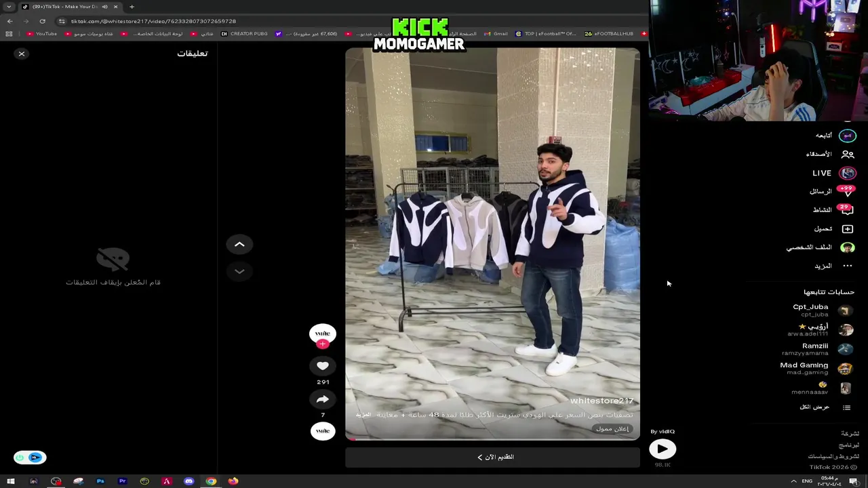This screenshot has width=868, height=488.
Task: Reload the page with the refresh icon
Action: point(42,21)
